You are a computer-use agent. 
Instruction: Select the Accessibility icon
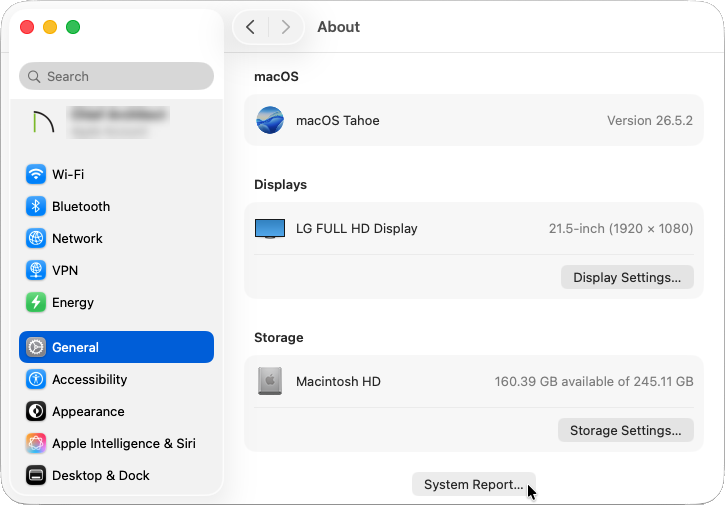pos(36,379)
